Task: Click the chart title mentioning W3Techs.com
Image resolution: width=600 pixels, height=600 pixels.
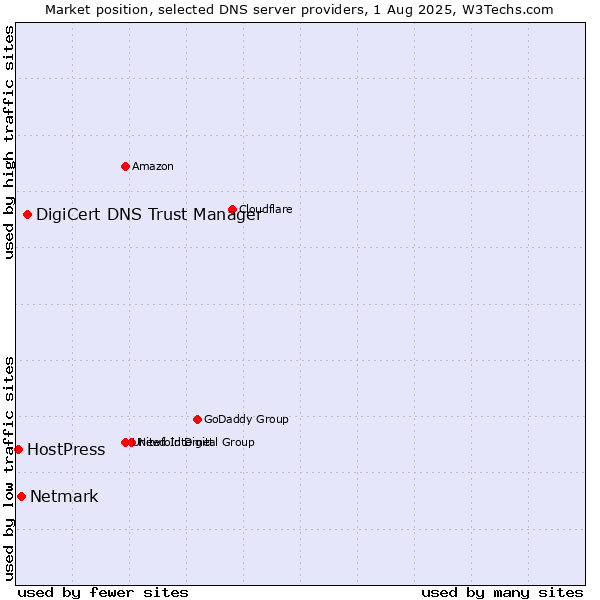Action: (x=299, y=10)
